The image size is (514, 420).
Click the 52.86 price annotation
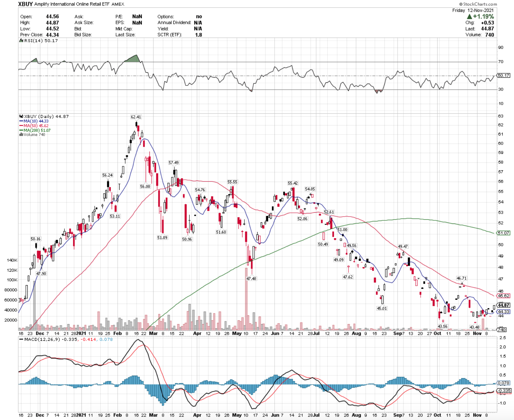pos(302,219)
